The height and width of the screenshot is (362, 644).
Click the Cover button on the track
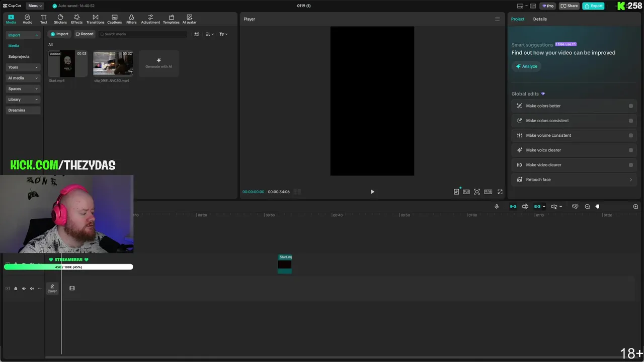[x=52, y=288]
